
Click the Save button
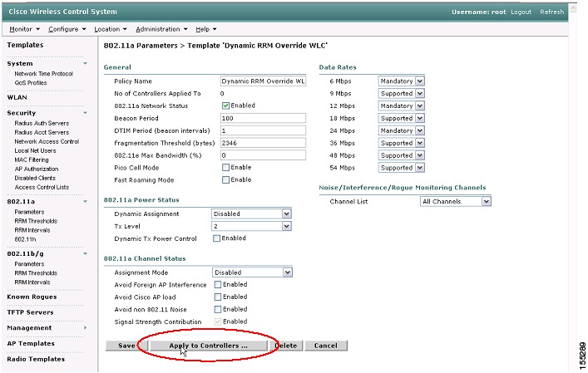click(126, 346)
